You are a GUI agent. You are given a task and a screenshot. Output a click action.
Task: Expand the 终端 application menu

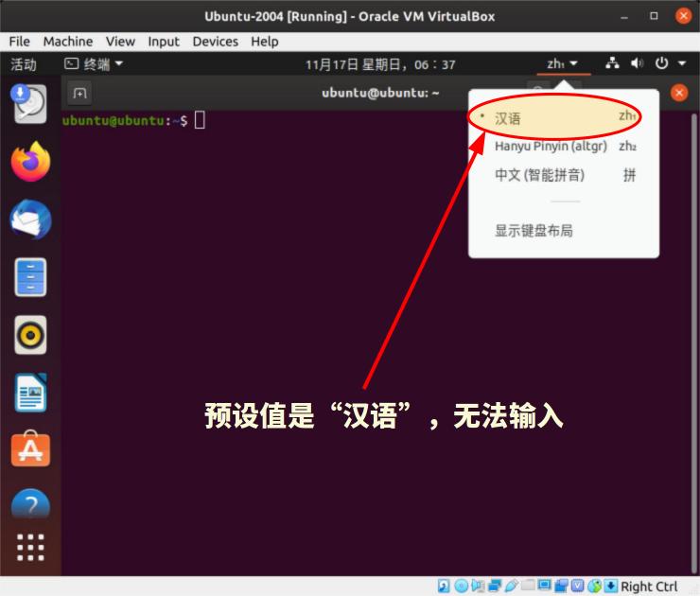pyautogui.click(x=94, y=63)
